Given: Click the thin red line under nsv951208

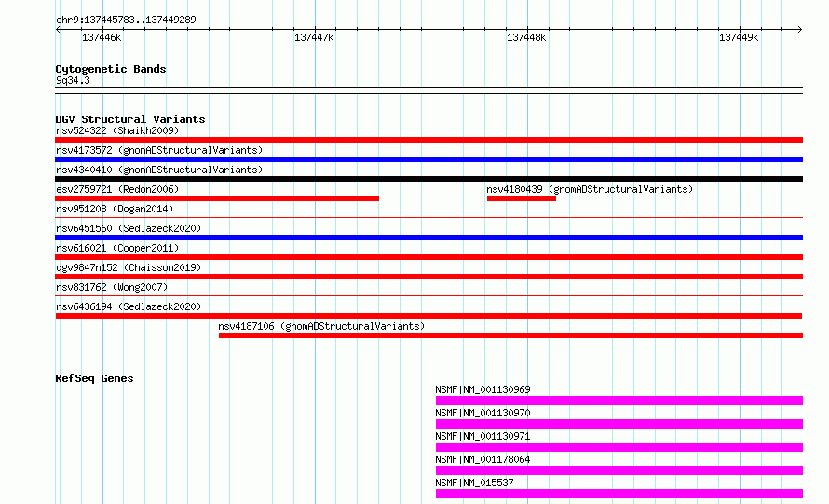Looking at the screenshot, I should click(428, 217).
